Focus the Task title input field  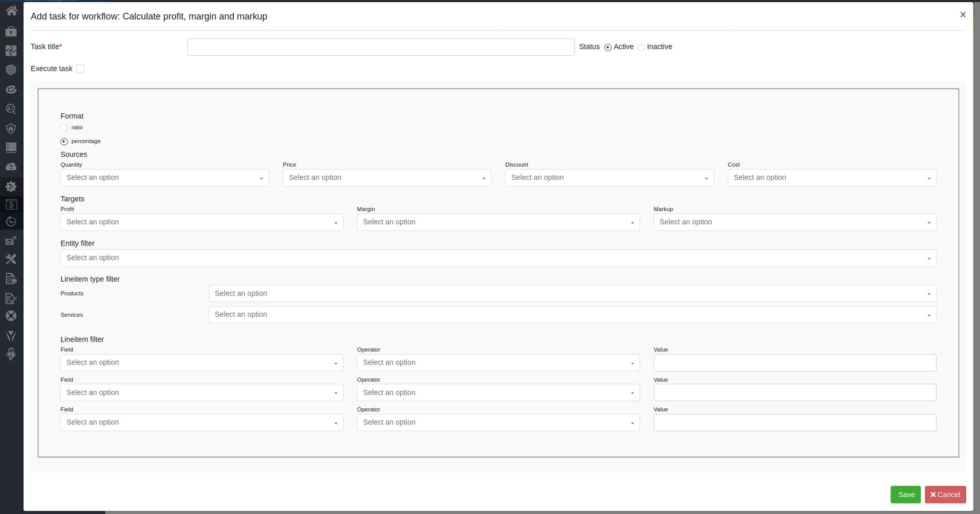[x=380, y=47]
